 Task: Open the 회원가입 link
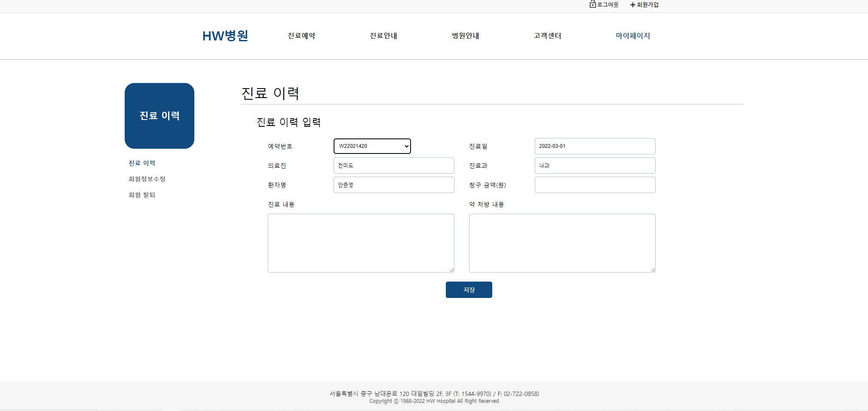pyautogui.click(x=647, y=5)
